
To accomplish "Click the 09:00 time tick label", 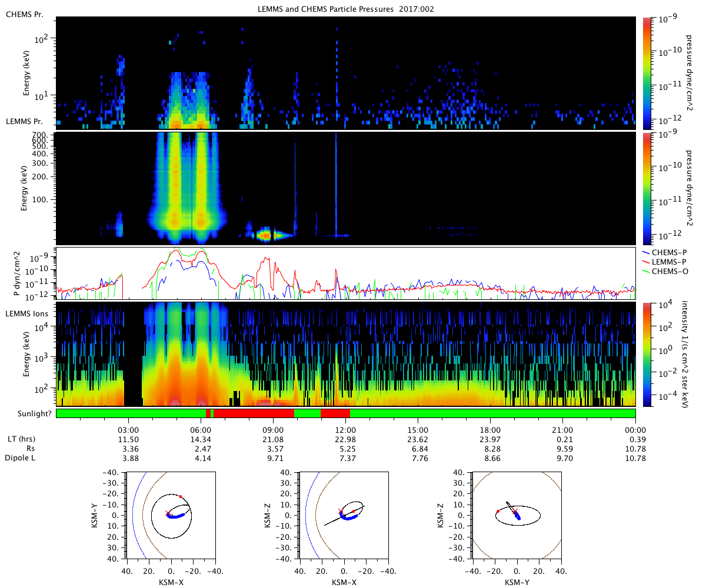I will 274,430.
